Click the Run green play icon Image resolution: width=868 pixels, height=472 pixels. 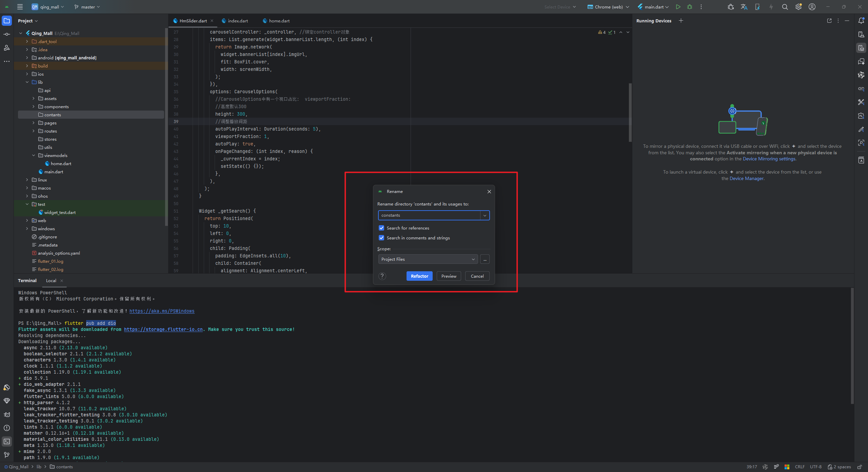pos(678,7)
